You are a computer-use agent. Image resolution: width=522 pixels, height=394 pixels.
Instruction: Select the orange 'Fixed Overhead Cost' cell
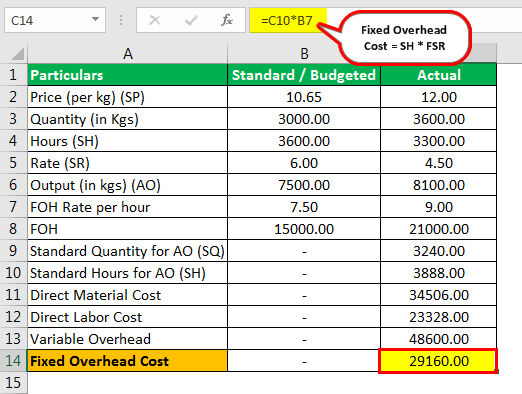pyautogui.click(x=128, y=361)
